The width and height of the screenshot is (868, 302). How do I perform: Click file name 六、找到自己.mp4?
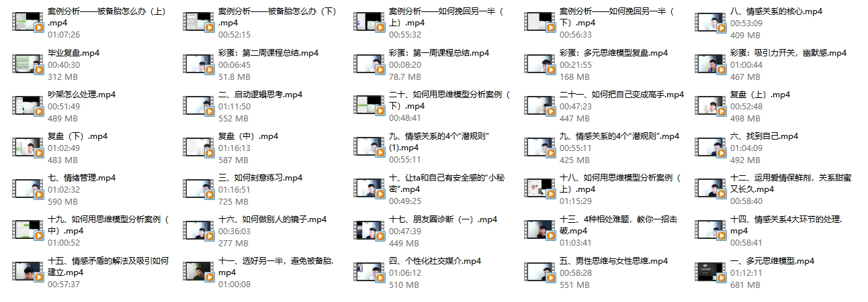coord(764,136)
